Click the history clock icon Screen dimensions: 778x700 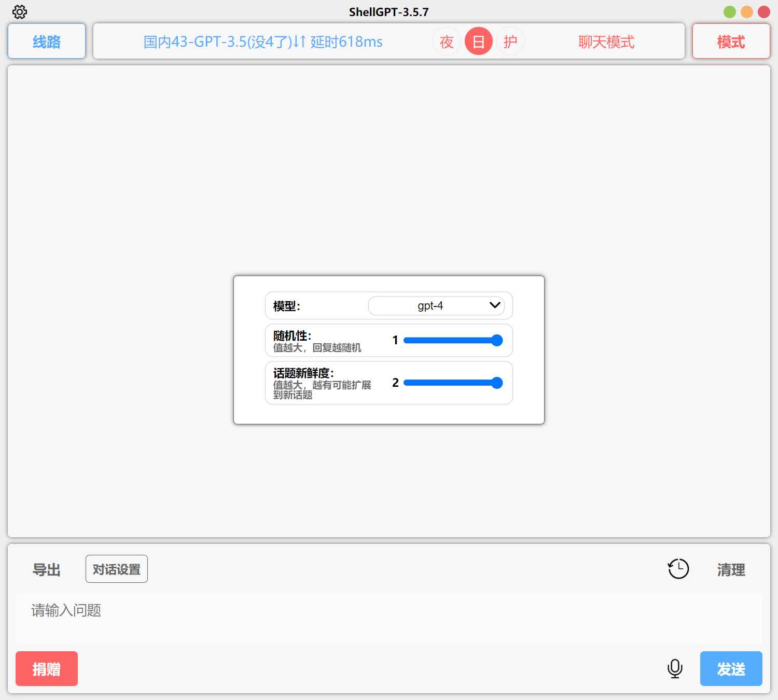(678, 568)
